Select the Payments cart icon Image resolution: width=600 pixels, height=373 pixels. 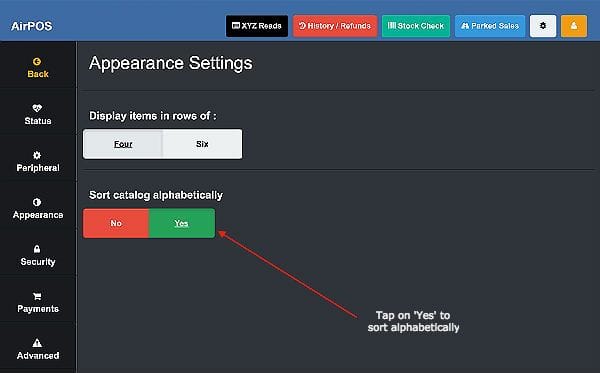tap(37, 296)
